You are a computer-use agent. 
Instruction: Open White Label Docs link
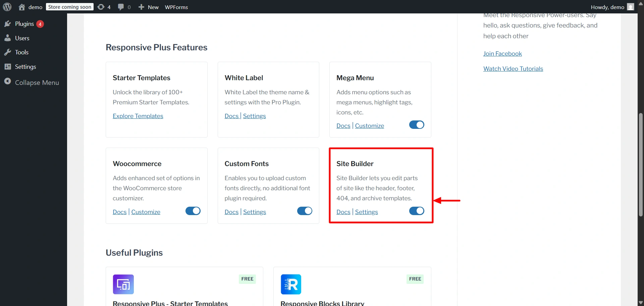[231, 116]
